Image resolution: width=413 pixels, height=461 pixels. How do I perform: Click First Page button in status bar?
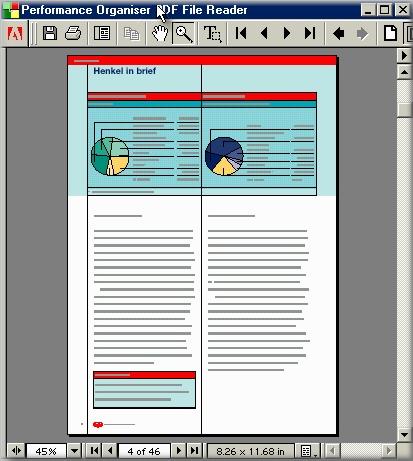[x=94, y=451]
